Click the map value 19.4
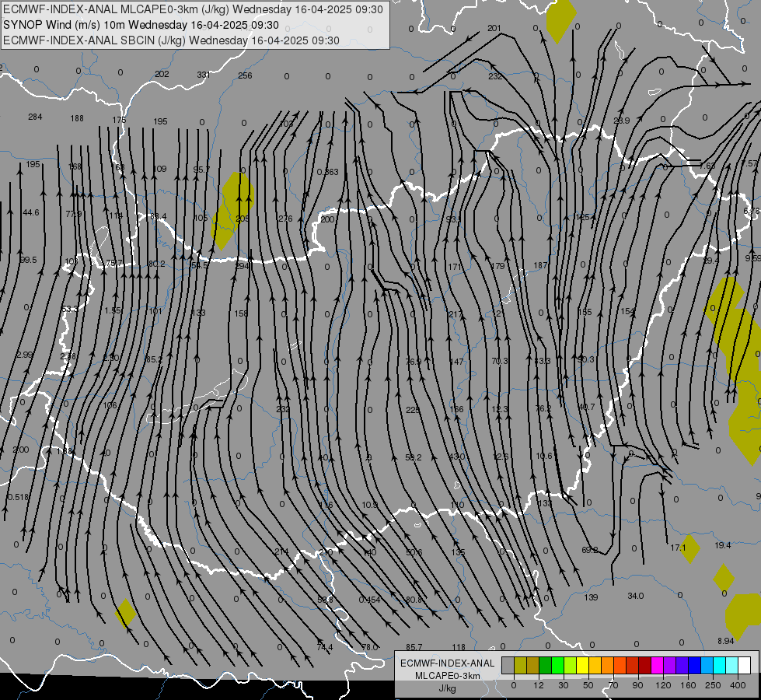Viewport: 761px width, 700px height. point(723,545)
